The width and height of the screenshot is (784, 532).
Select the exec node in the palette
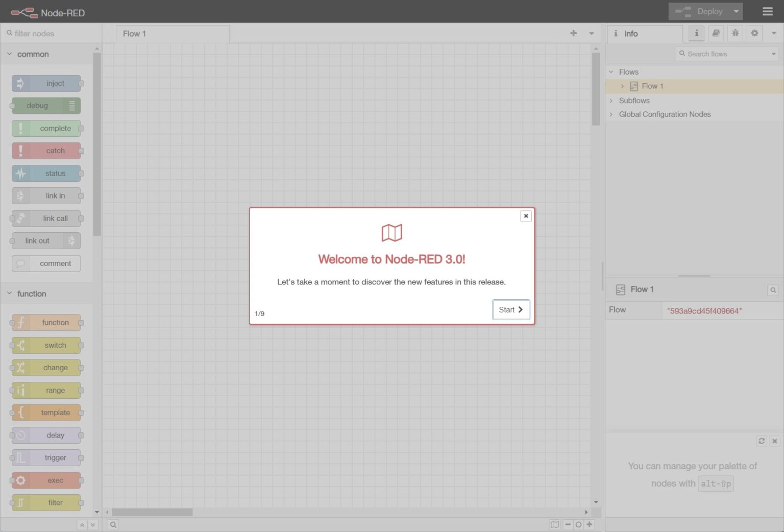pyautogui.click(x=46, y=480)
